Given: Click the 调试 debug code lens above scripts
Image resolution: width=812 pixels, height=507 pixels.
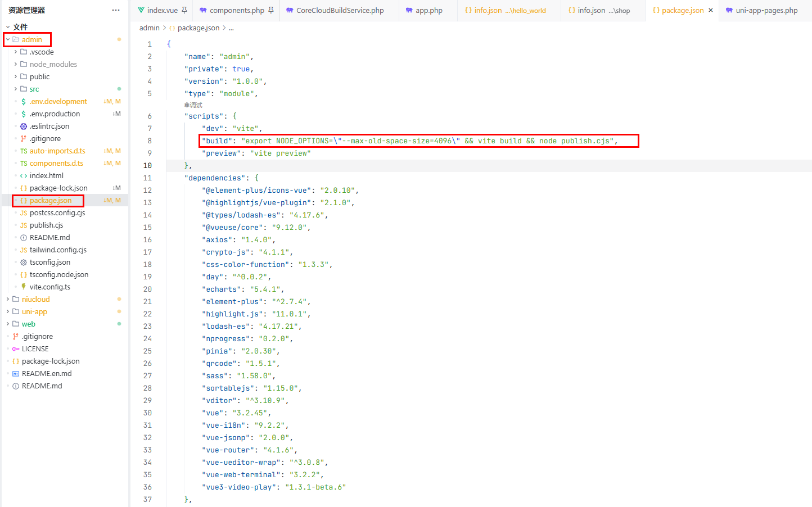Looking at the screenshot, I should point(194,105).
